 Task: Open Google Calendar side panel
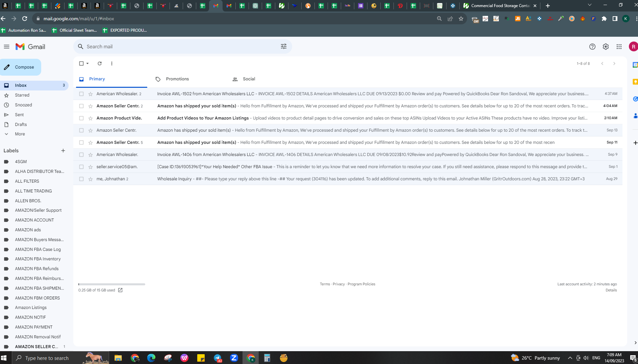(x=635, y=65)
